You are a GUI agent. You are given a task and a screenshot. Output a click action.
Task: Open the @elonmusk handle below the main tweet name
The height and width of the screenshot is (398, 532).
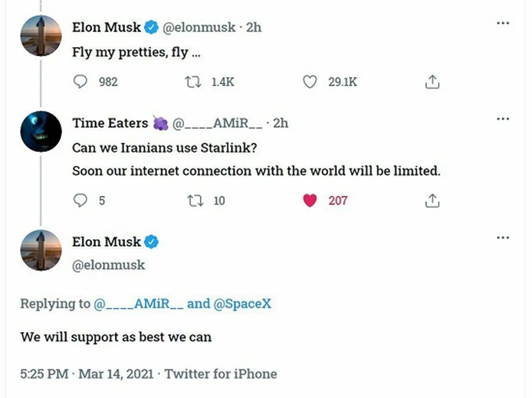[108, 265]
